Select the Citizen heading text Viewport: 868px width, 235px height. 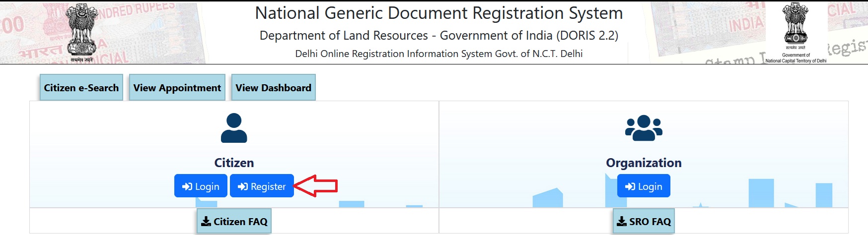[x=234, y=163]
